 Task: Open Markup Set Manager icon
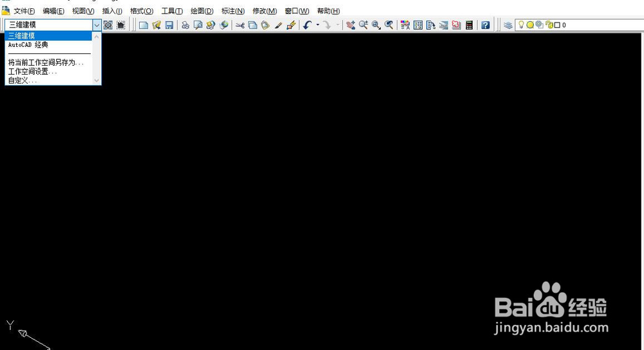tap(456, 25)
